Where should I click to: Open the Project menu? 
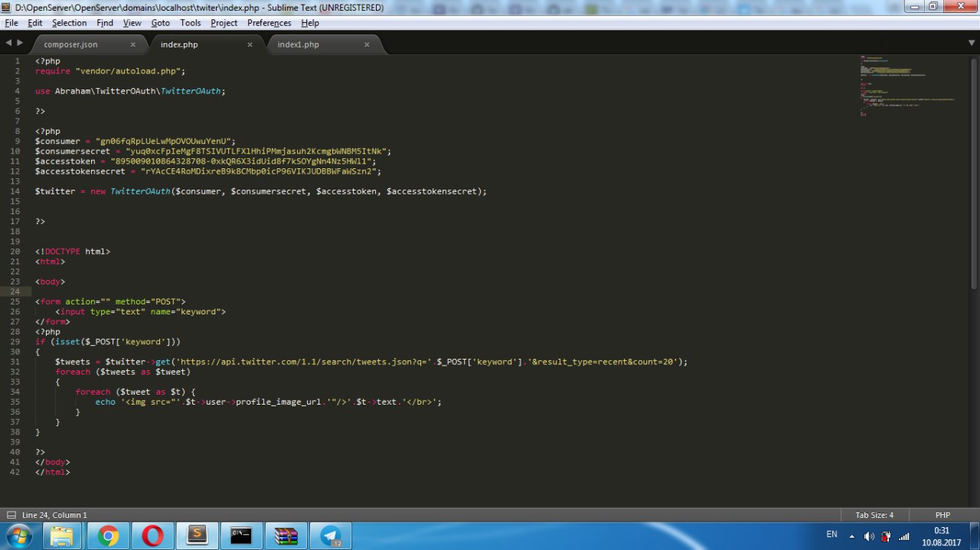(224, 23)
